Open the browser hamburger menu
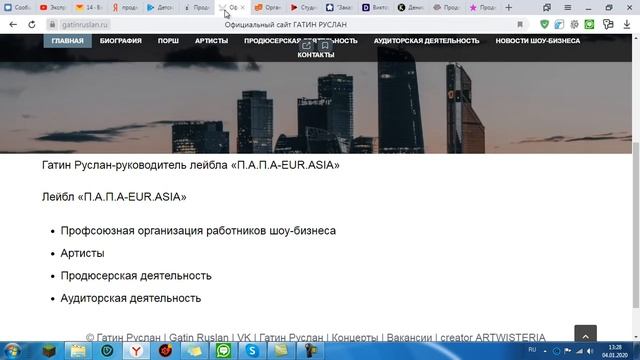The image size is (640, 360). [x=567, y=7]
